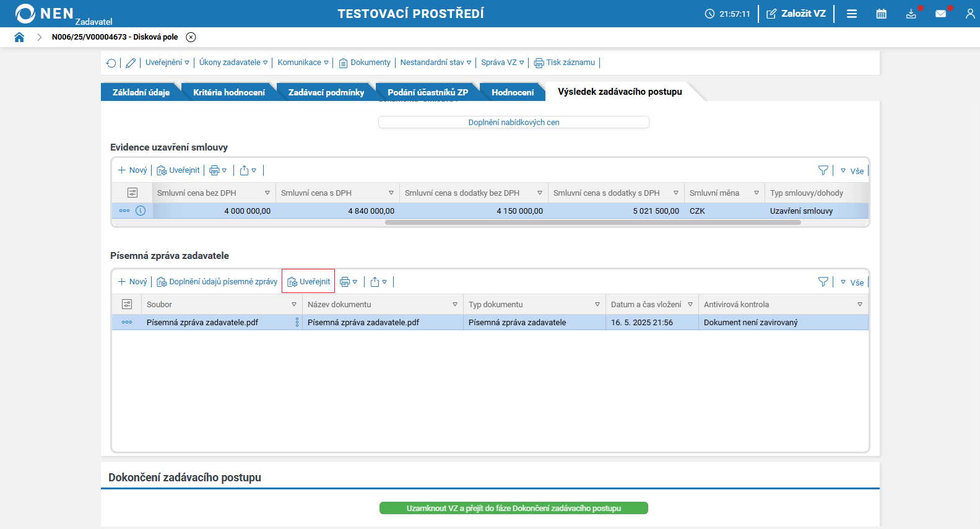Click horizontal scrollbar of contract table
The width and height of the screenshot is (980, 529).
592,222
